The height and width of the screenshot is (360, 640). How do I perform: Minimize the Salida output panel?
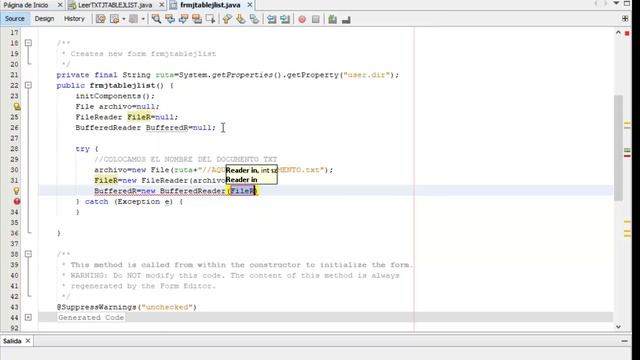(x=624, y=341)
